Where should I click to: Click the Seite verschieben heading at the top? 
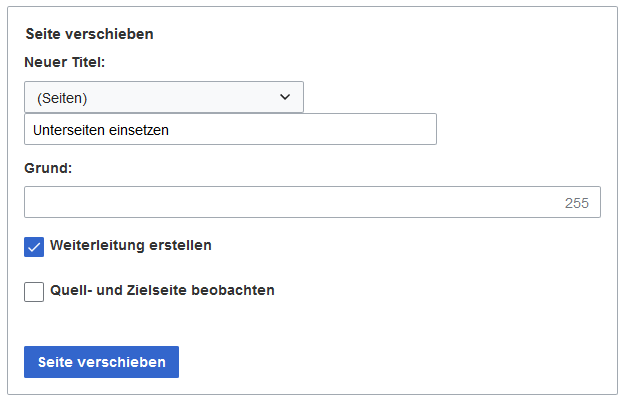point(89,34)
